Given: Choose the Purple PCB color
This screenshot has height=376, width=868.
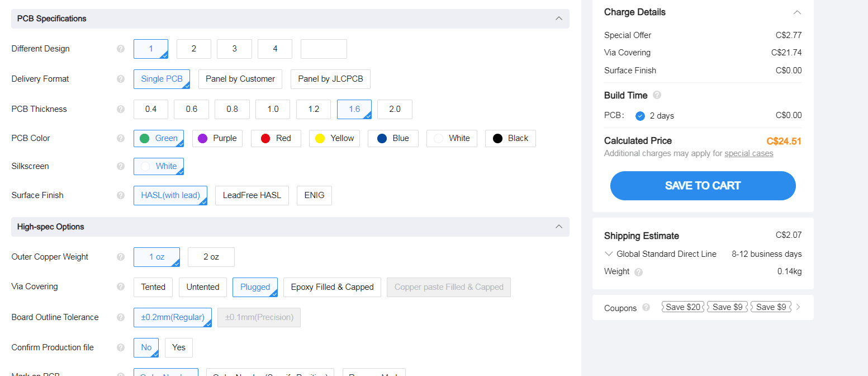Looking at the screenshot, I should pyautogui.click(x=217, y=138).
